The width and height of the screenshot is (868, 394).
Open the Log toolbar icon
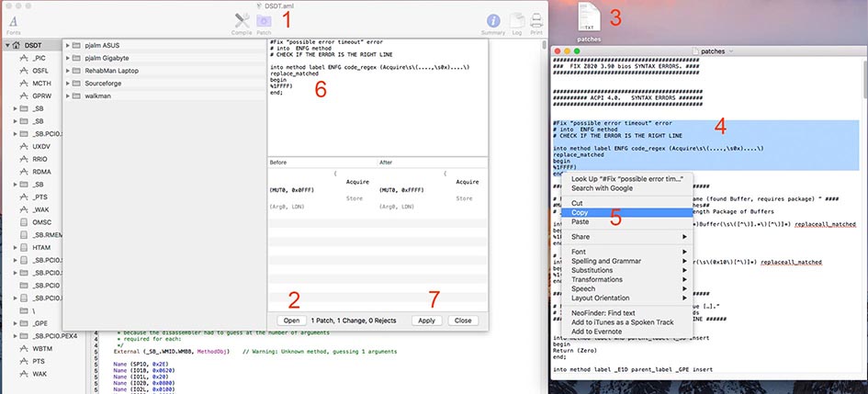point(517,24)
